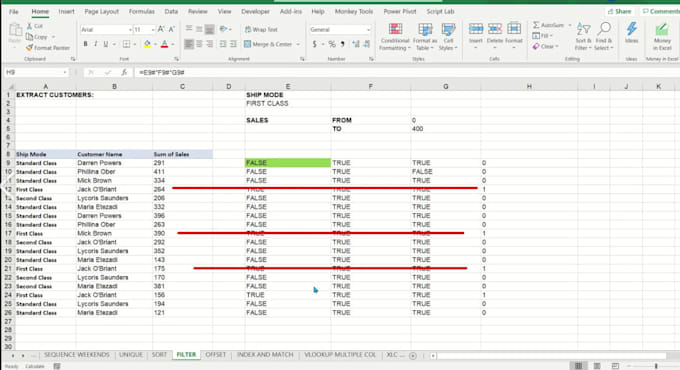Open the General number format dropdown
This screenshot has height=370, width=680.
tap(368, 29)
